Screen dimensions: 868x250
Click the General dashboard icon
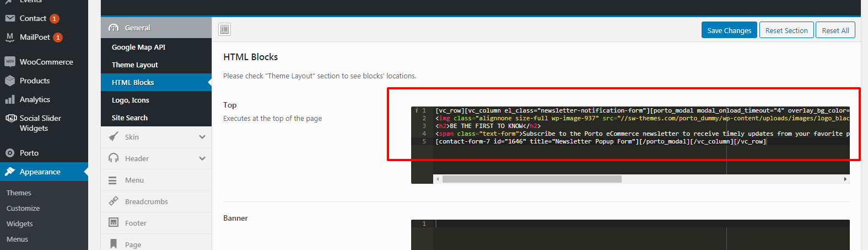pyautogui.click(x=114, y=28)
